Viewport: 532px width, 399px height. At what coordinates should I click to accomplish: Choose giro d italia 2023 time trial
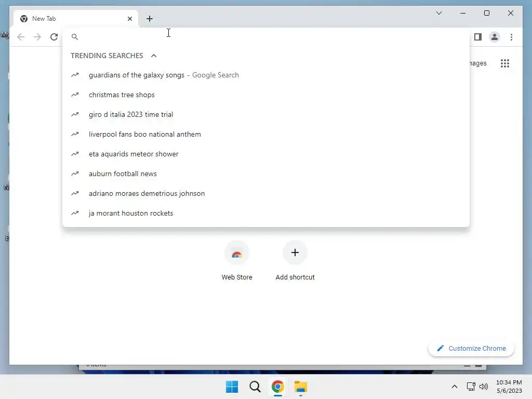pos(266,114)
